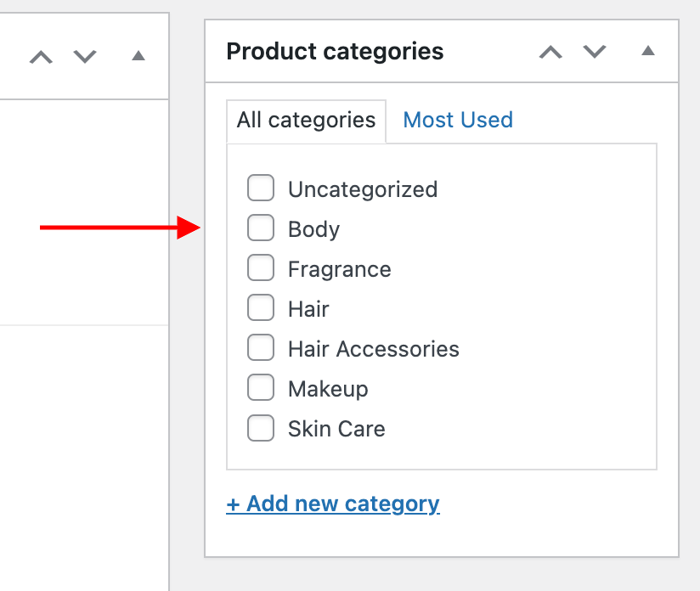700x591 pixels.
Task: Move Product categories panel down
Action: pyautogui.click(x=595, y=52)
